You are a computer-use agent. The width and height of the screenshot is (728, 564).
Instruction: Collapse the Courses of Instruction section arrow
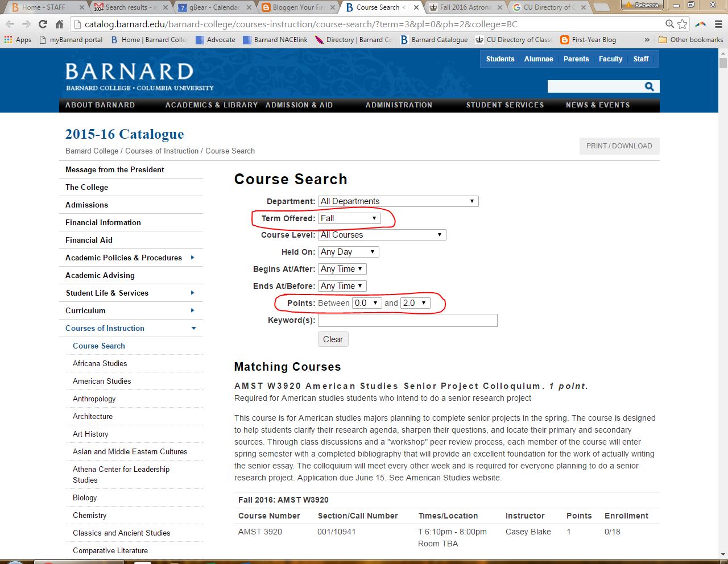193,328
